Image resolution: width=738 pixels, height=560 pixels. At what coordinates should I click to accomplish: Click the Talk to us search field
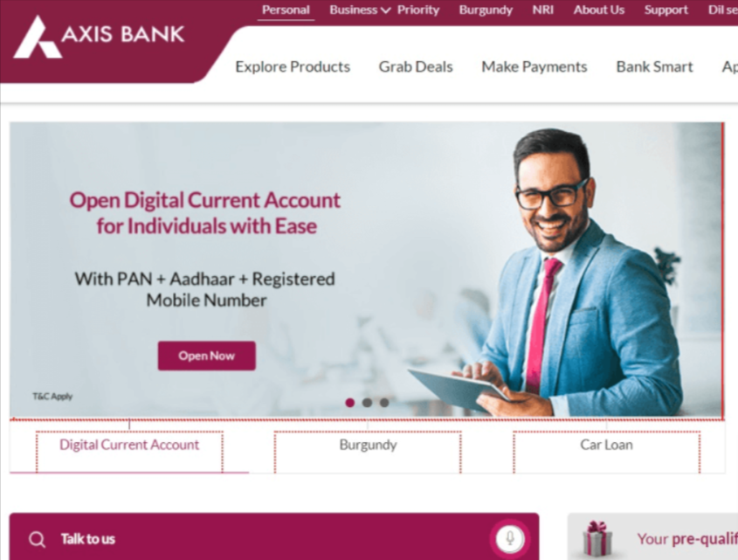coord(274,537)
